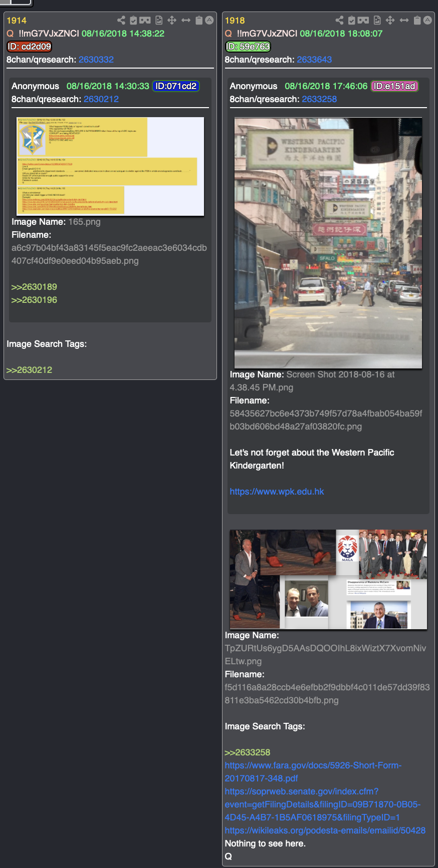The height and width of the screenshot is (868, 438).
Task: Open the soprweb.senate.gov filing details link
Action: (322, 804)
